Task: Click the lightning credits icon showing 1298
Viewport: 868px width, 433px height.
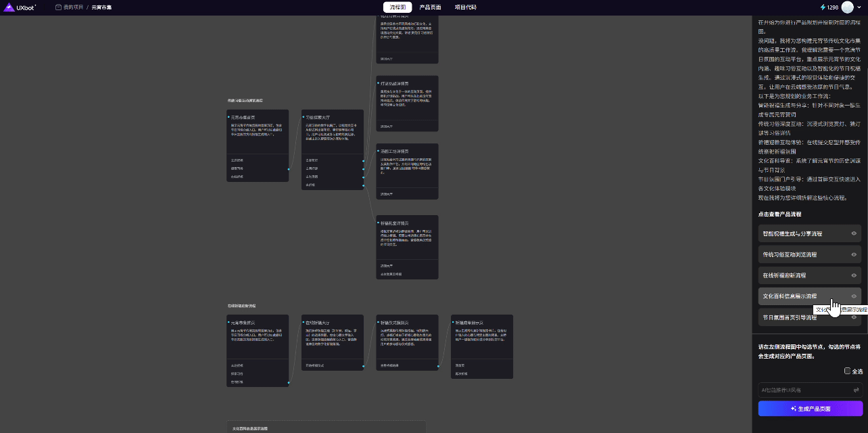Action: coord(823,7)
